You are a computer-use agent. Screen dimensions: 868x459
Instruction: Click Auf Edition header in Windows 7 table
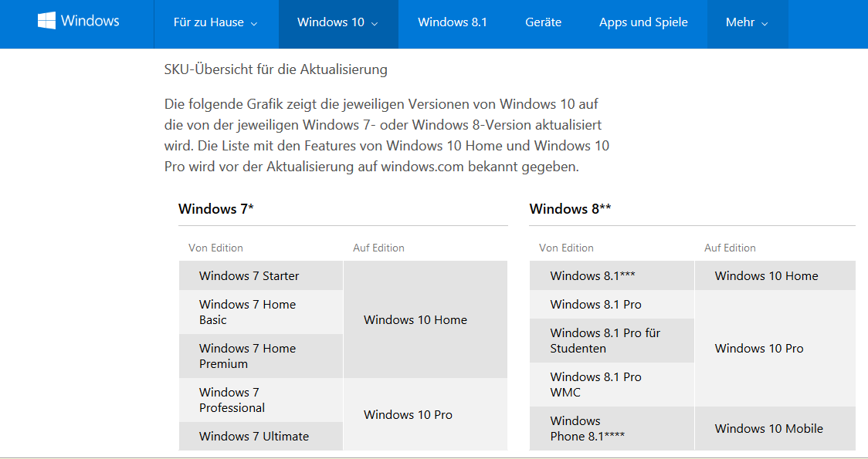[x=378, y=248]
